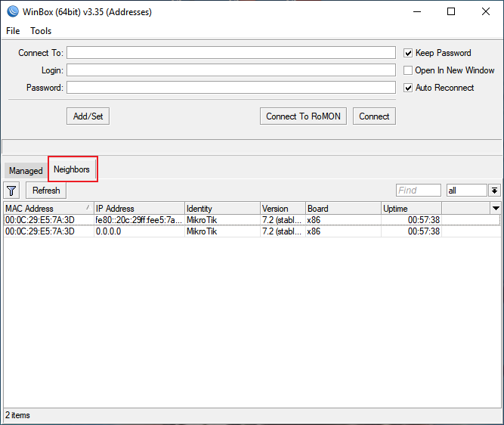This screenshot has height=425, width=504.
Task: Click the Add/Set button
Action: tap(88, 116)
